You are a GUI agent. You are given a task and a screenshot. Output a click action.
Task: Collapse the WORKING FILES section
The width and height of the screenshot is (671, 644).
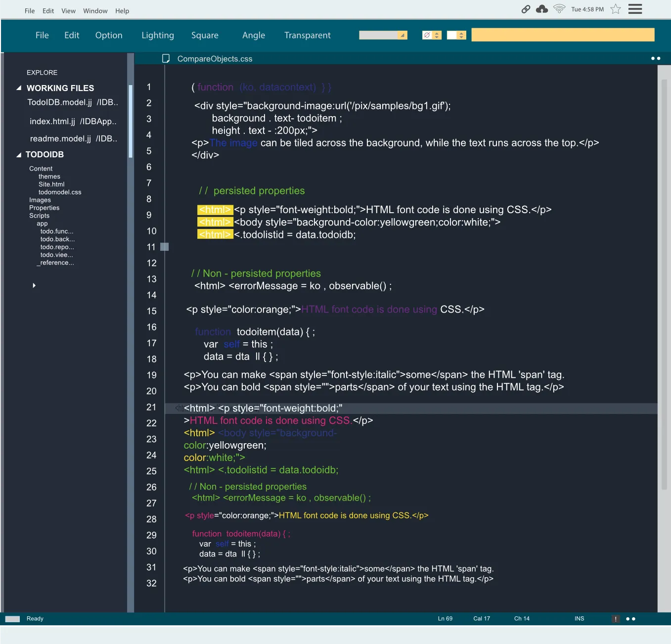point(19,88)
